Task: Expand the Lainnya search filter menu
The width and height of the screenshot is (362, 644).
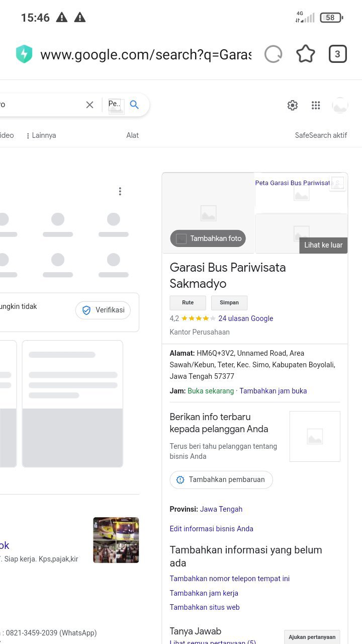Action: coord(41,135)
